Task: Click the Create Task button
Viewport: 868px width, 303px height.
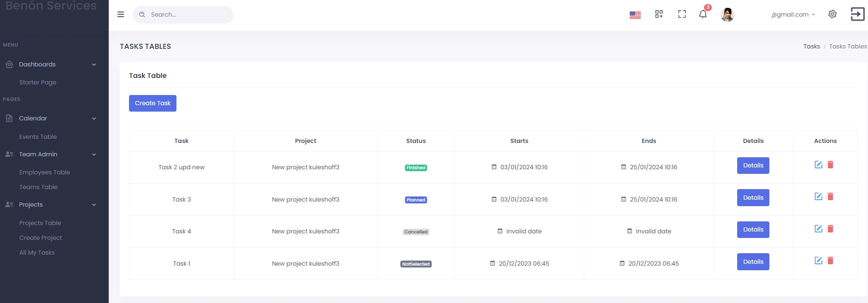Action: point(152,103)
